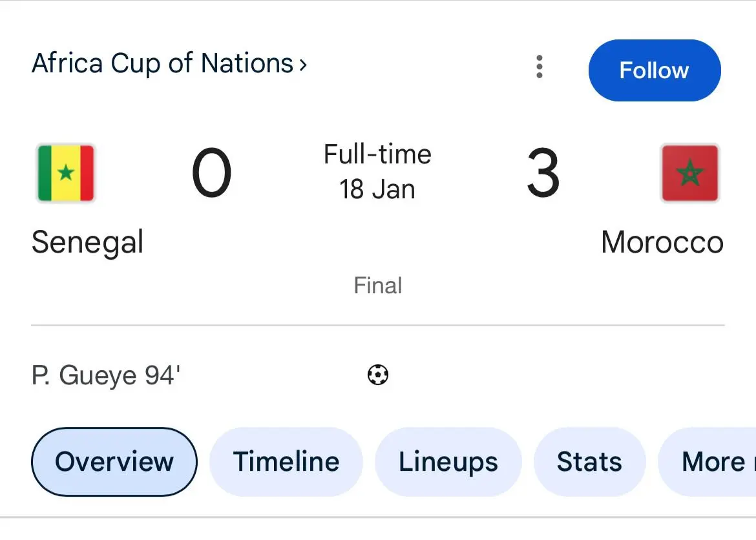Tap the Senegal flag icon
This screenshot has width=756, height=540.
66,173
